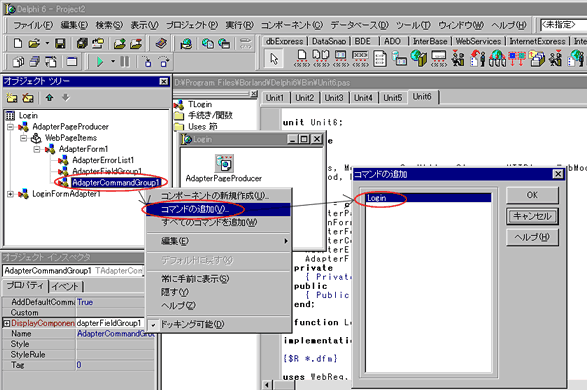
Task: Click the AdapterPageProducer component icon in form
Action: tap(224, 163)
